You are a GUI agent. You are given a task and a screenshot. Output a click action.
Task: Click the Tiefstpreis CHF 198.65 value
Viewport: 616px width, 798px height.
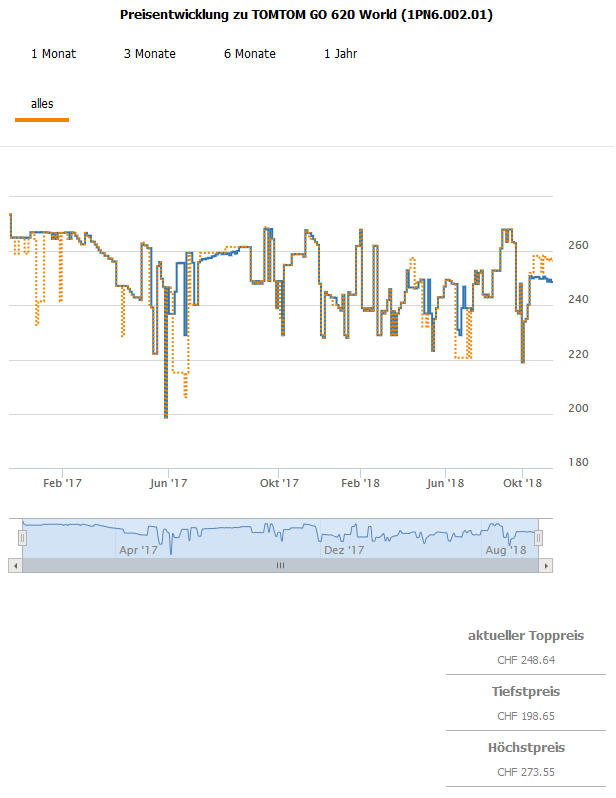(x=526, y=716)
